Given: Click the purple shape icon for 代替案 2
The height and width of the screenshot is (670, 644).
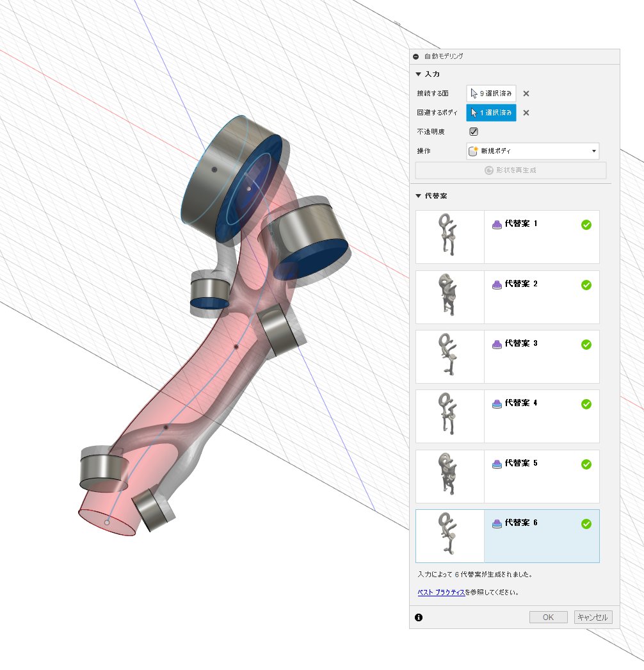Looking at the screenshot, I should (x=497, y=284).
